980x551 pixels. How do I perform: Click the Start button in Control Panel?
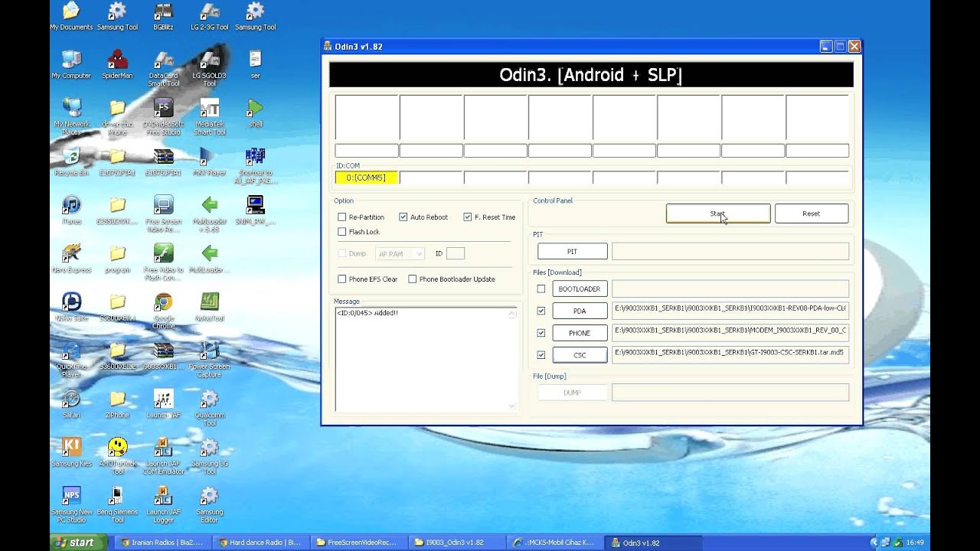tap(718, 214)
